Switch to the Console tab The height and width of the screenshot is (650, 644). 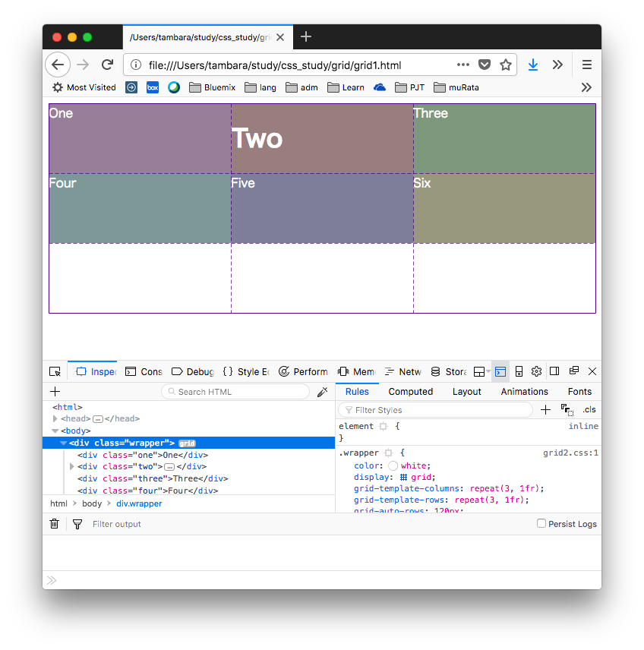[x=144, y=371]
